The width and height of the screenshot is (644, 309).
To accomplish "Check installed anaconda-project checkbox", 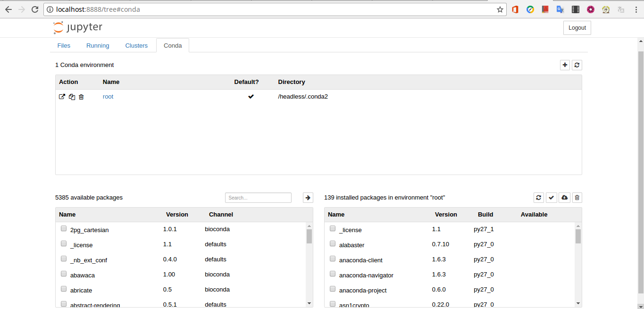I will point(333,289).
